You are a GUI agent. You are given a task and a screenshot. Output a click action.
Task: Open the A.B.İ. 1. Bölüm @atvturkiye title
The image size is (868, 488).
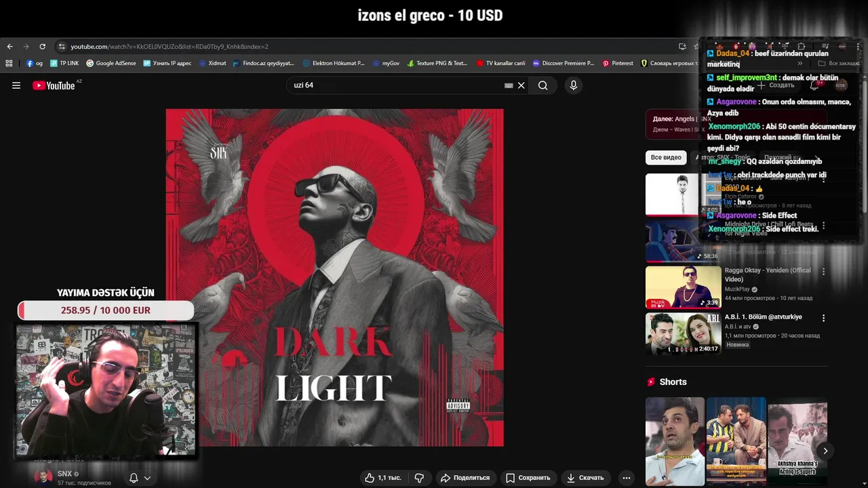point(763,317)
